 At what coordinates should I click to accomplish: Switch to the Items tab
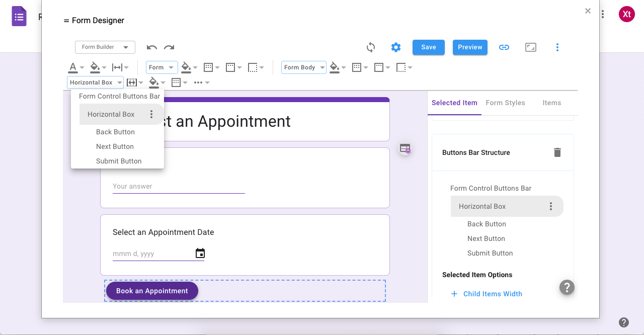(552, 103)
